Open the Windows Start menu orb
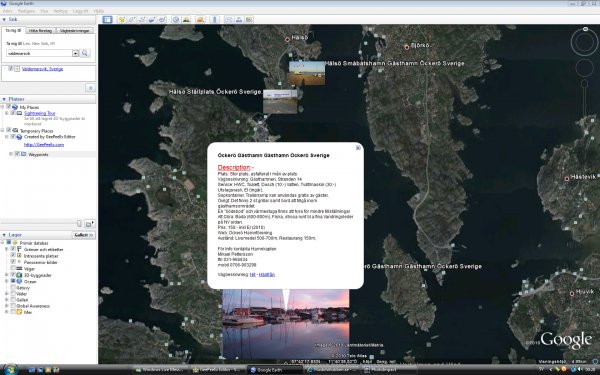The height and width of the screenshot is (375, 600). [x=10, y=369]
